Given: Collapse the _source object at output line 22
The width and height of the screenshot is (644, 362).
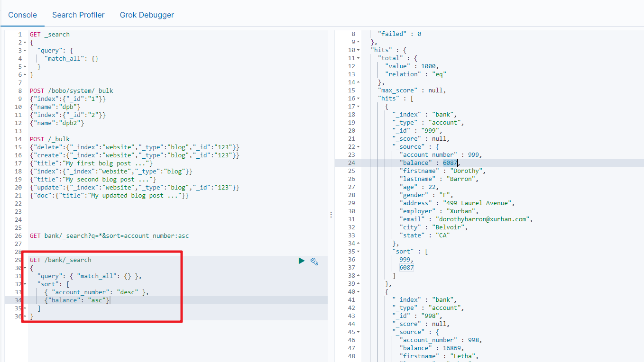Looking at the screenshot, I should point(358,147).
